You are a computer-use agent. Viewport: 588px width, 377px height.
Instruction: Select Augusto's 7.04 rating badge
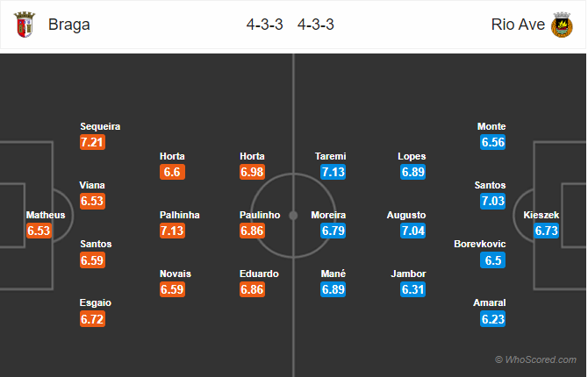tap(412, 231)
